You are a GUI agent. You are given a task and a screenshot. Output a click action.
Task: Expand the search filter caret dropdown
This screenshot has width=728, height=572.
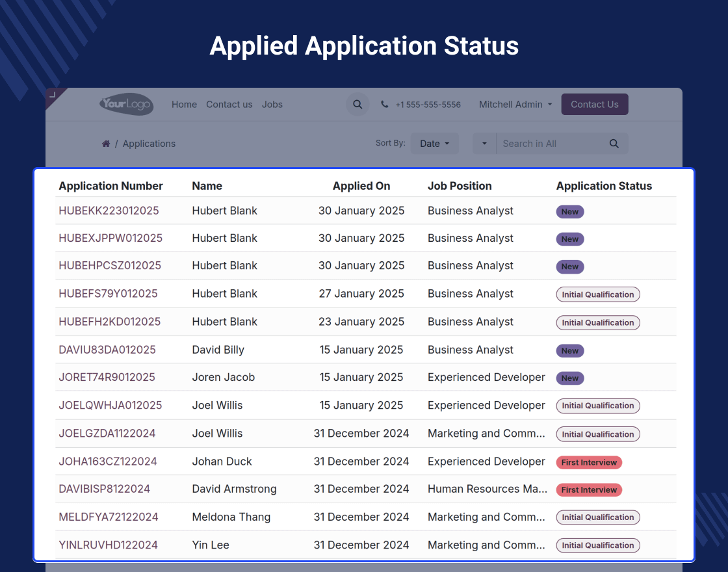click(484, 144)
